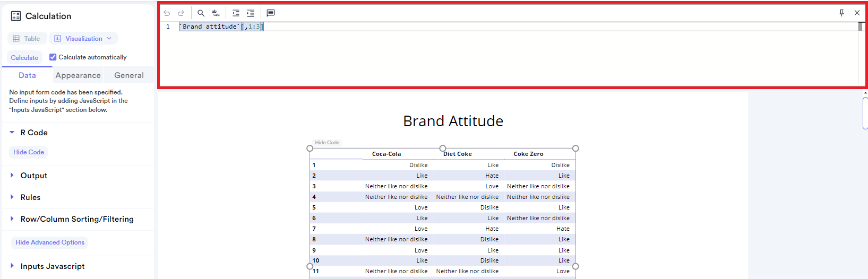868x279 pixels.
Task: Expand the Rules section
Action: click(x=12, y=197)
